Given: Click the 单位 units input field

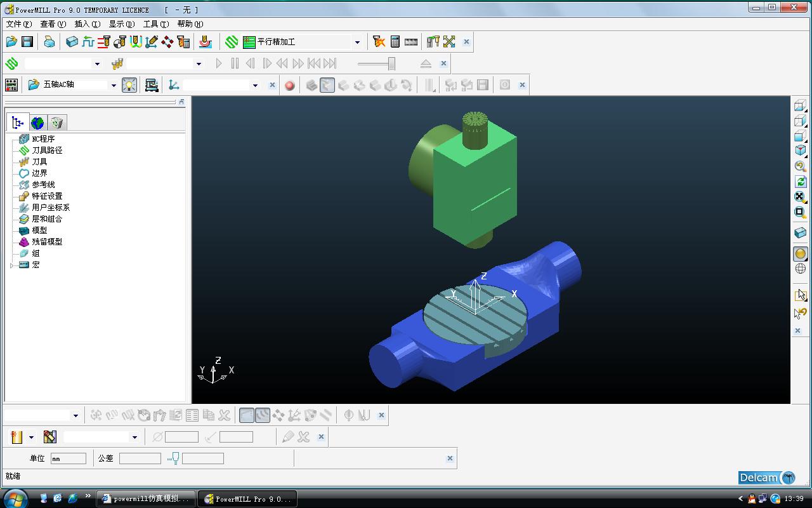Looking at the screenshot, I should 68,458.
